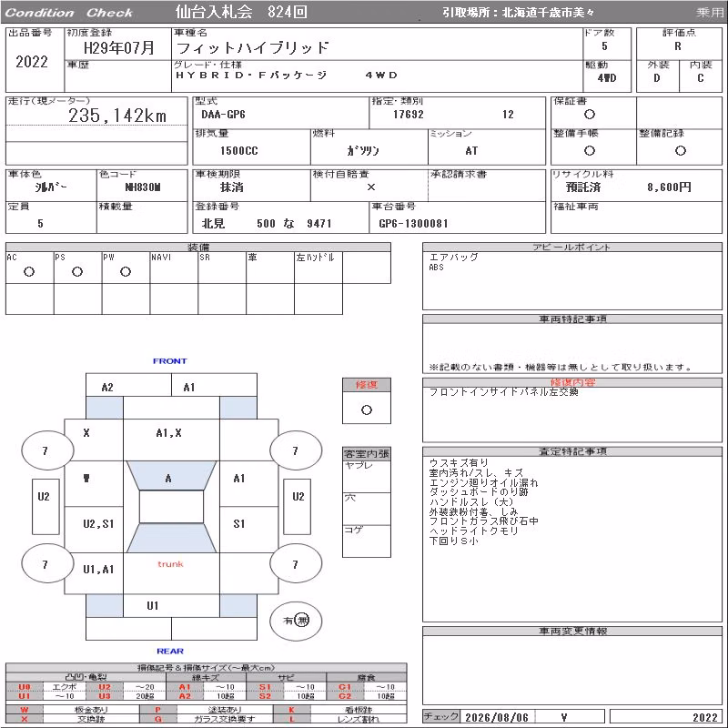Image resolution: width=728 pixels, height=728 pixels.
Task: Click the 'ABS' appeal point
Action: 437,268
